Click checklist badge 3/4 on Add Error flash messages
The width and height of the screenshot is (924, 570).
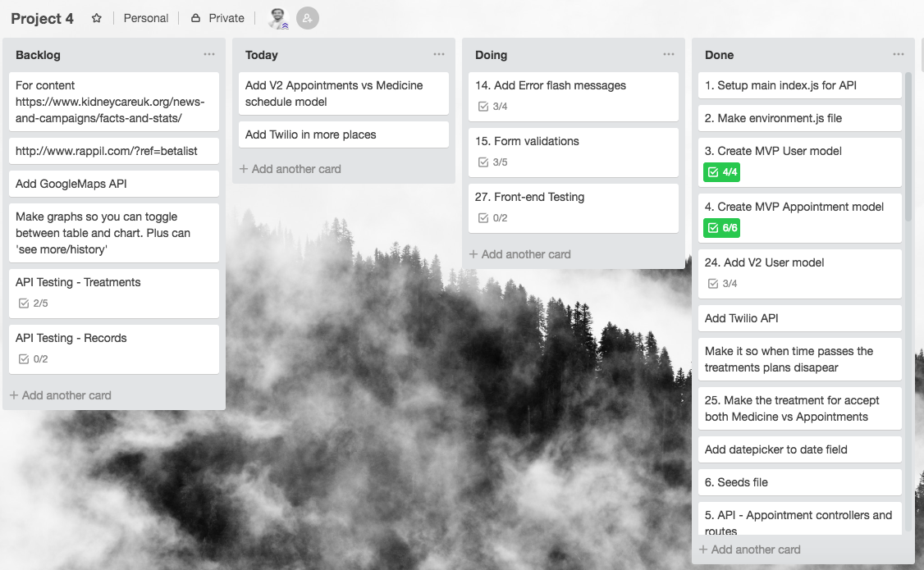[492, 107]
